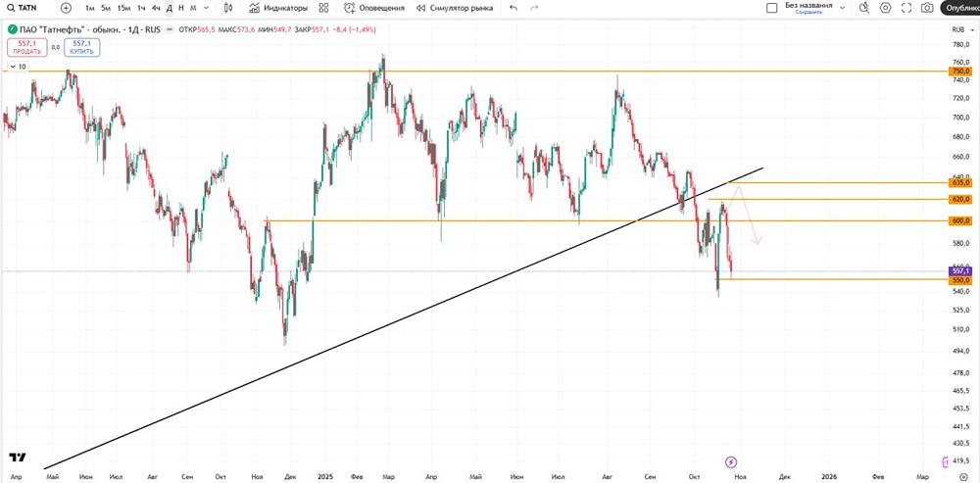Open the Индикаторы panel
The image size is (980, 483).
tap(278, 8)
